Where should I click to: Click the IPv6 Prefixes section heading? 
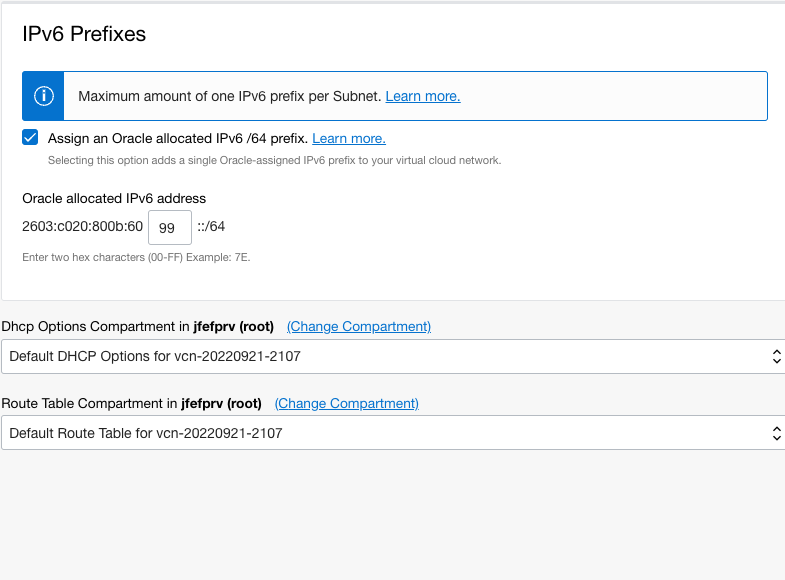[x=84, y=34]
